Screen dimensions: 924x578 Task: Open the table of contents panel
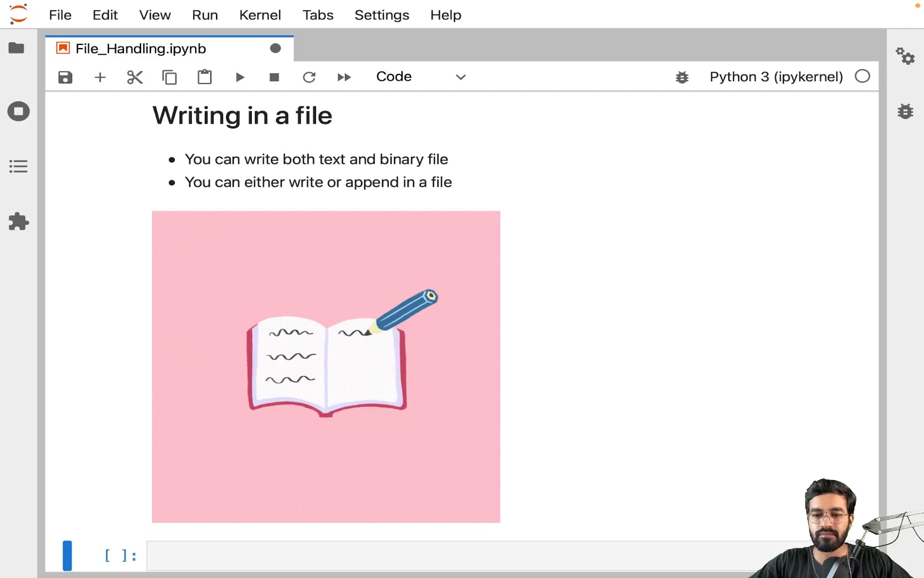pos(18,166)
